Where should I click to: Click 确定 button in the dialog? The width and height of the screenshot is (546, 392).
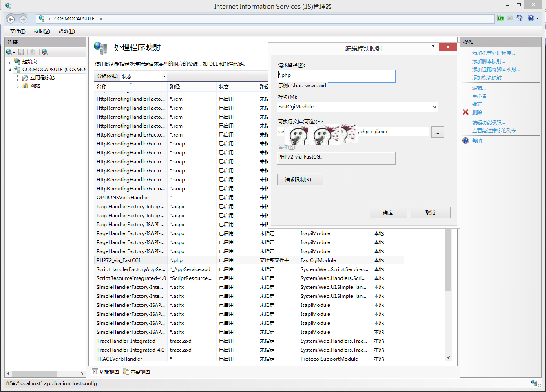tap(388, 213)
